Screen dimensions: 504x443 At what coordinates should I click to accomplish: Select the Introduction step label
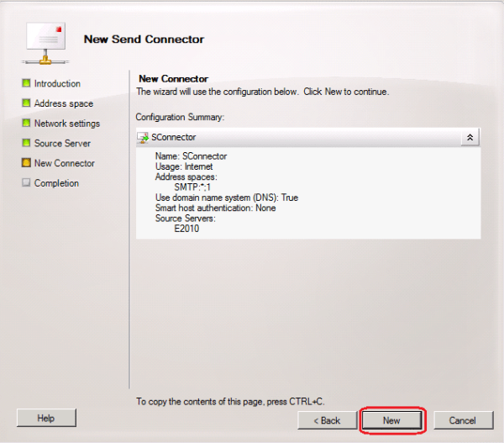[x=57, y=83]
